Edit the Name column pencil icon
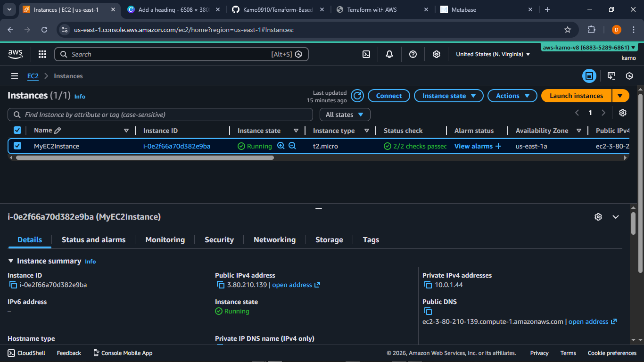Screen dimensions: 644x362 (x=58, y=131)
